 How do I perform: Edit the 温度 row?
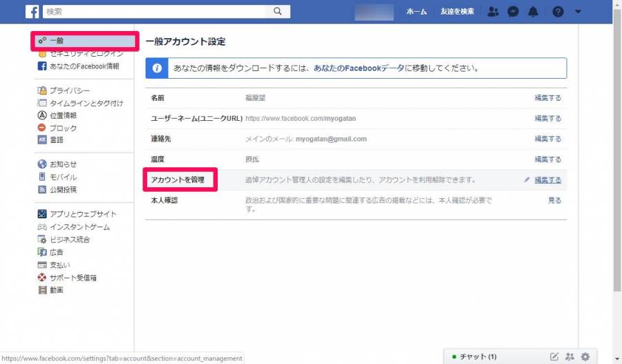[547, 160]
